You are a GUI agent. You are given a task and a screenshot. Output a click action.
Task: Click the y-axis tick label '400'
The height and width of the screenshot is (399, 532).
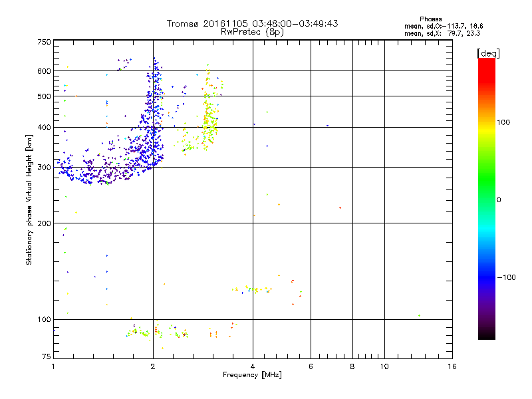point(44,128)
